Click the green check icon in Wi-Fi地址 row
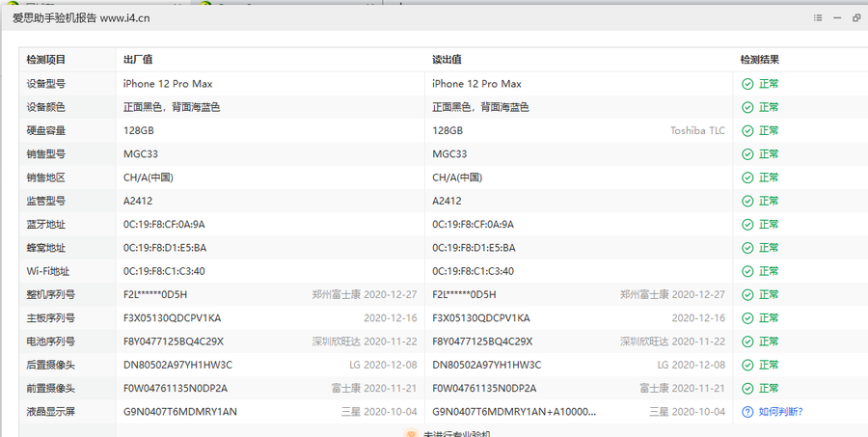 click(x=747, y=271)
